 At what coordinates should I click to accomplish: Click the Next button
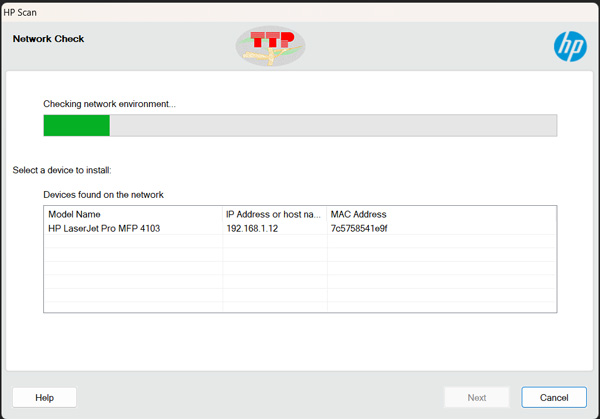(x=477, y=398)
